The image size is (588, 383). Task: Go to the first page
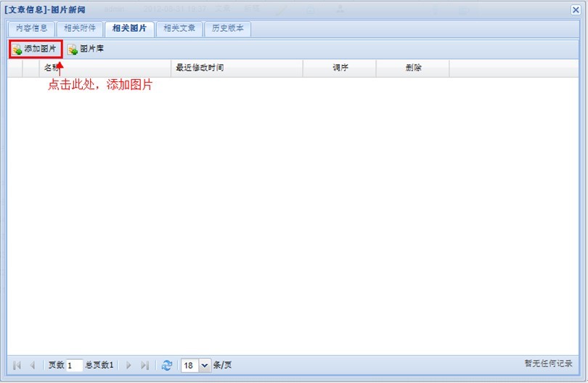17,366
